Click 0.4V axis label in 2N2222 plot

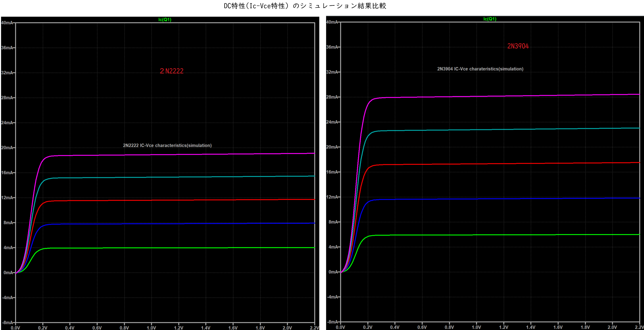[x=70, y=328]
